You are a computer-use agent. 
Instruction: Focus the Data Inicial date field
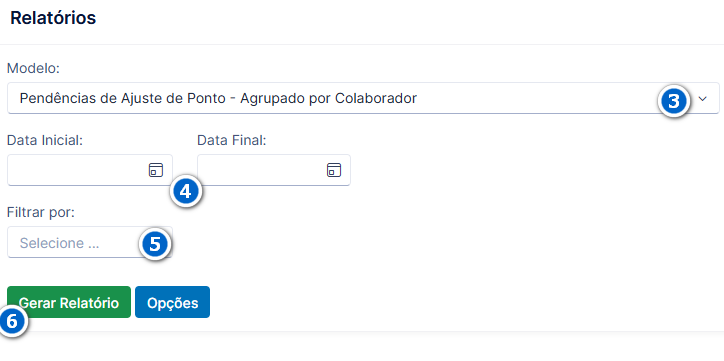[90, 170]
